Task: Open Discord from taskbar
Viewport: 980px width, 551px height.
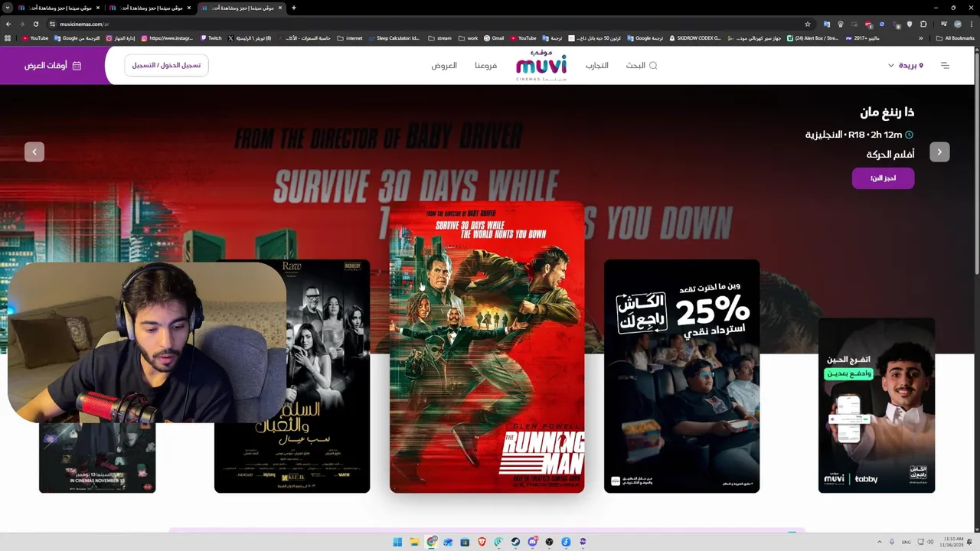Action: point(532,542)
